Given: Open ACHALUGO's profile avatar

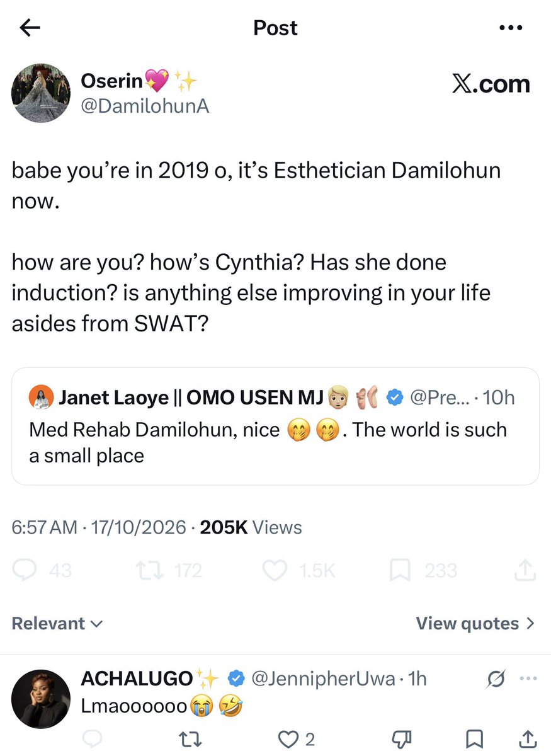Looking at the screenshot, I should [41, 699].
